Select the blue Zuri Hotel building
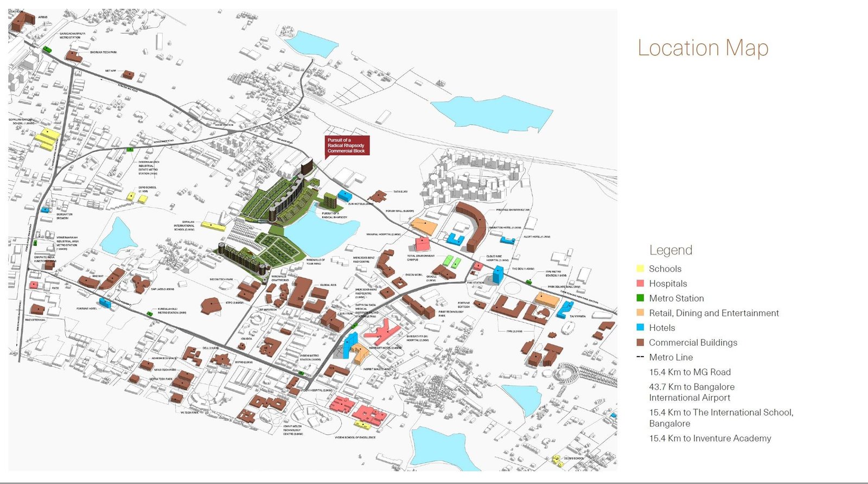This screenshot has width=868, height=484. click(x=344, y=195)
